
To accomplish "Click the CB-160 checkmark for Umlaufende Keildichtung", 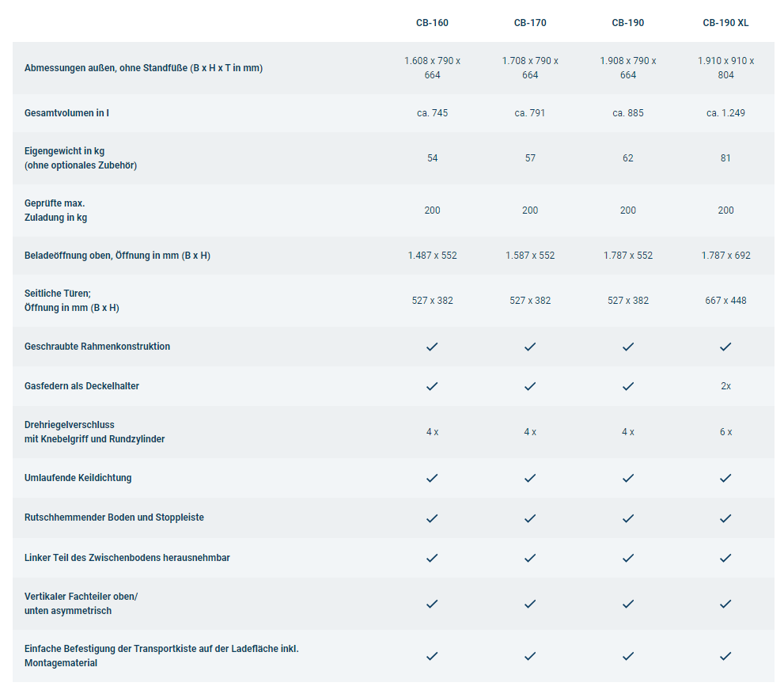I will [x=432, y=478].
